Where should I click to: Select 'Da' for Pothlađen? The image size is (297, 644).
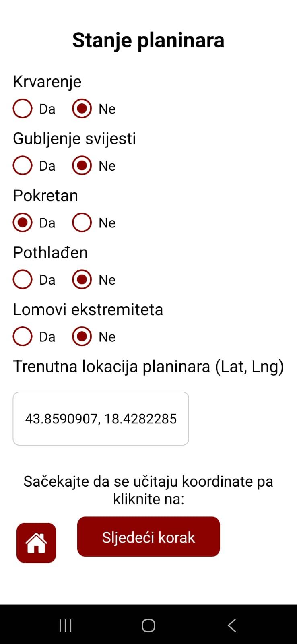23,279
